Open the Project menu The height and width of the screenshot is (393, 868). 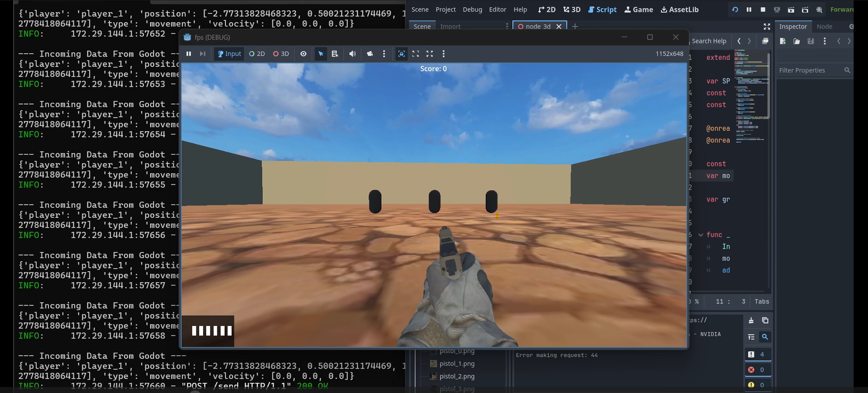(x=446, y=9)
